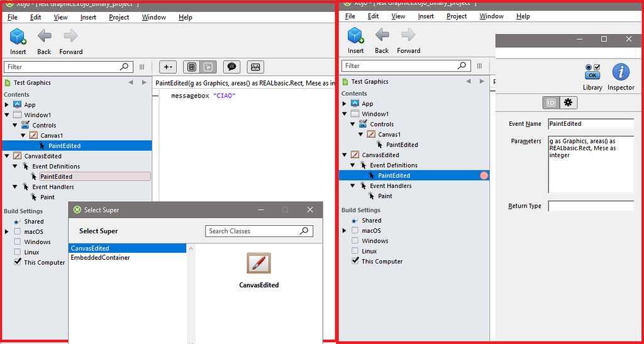644x344 pixels.
Task: Check the Windows build target in the code editor window
Action: pyautogui.click(x=17, y=241)
